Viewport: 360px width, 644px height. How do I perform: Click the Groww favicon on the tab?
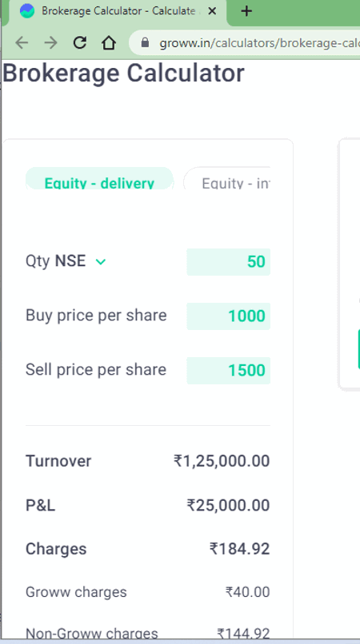[27, 11]
